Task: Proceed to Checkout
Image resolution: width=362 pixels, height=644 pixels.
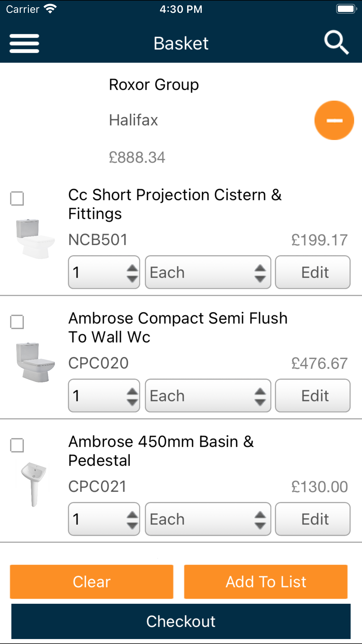Action: (181, 621)
